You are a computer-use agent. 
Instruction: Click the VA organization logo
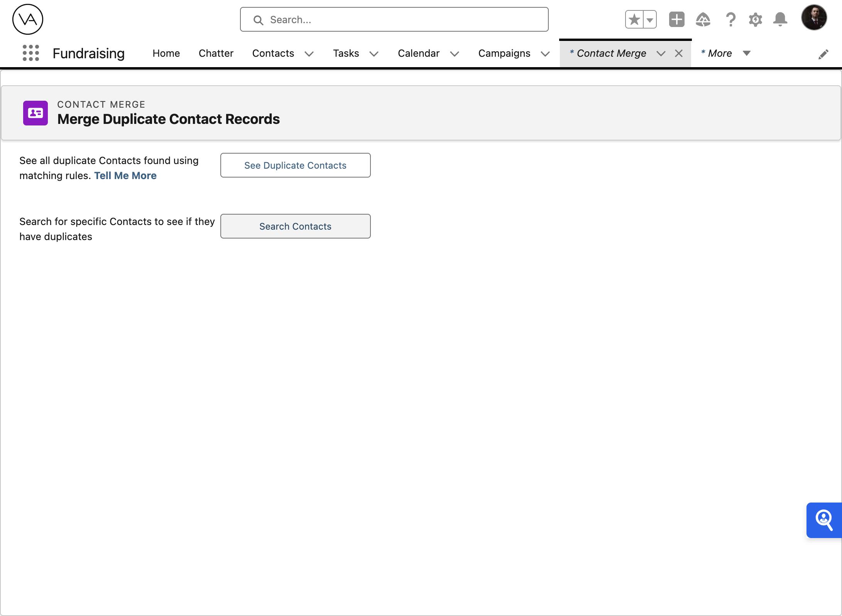[28, 19]
